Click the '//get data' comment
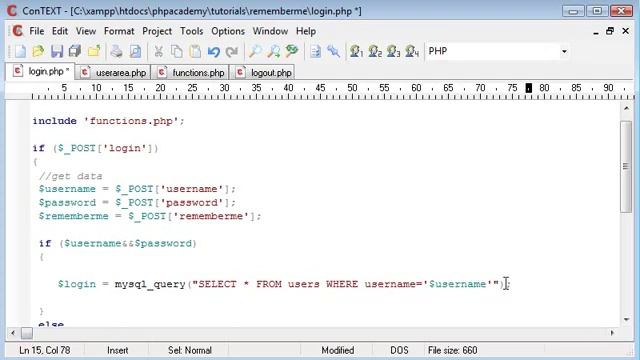The image size is (640, 360). click(70, 176)
